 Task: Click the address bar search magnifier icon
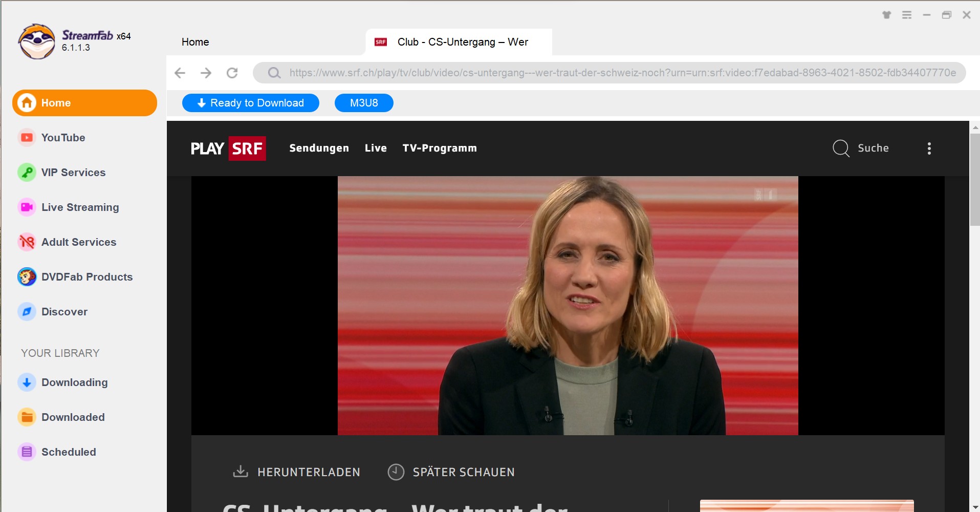274,73
